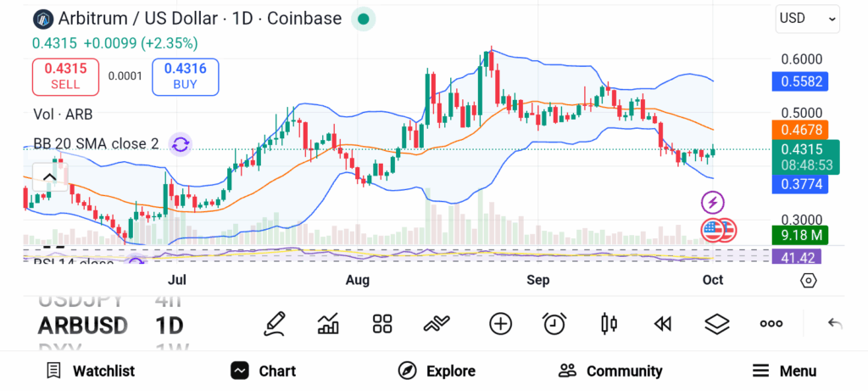Click the undo arrow

click(x=835, y=323)
